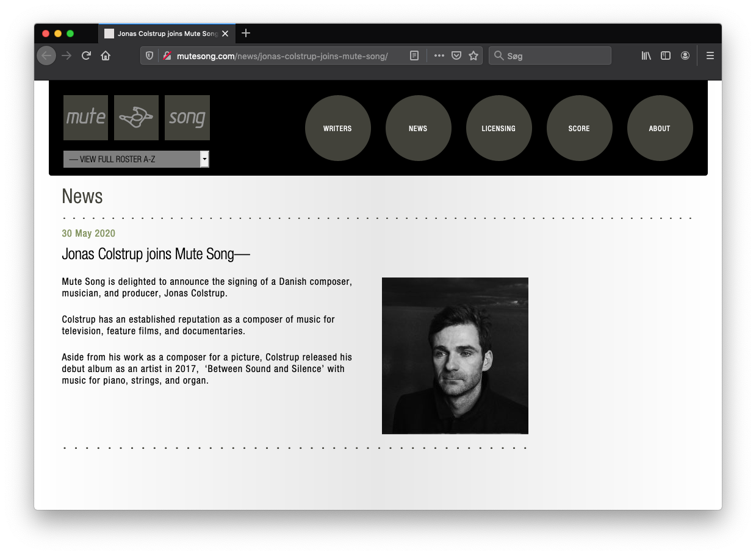
Task: Open the About page
Action: [x=660, y=129]
